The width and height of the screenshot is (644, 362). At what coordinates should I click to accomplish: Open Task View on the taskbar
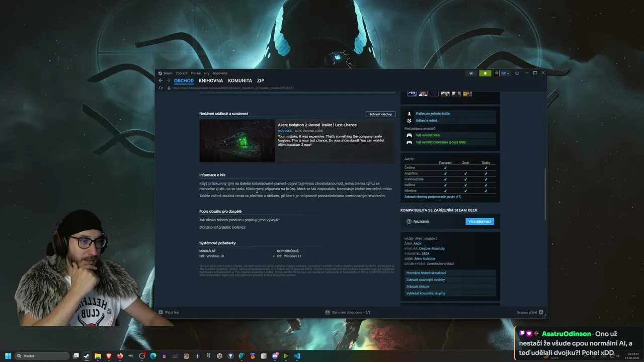(x=76, y=356)
